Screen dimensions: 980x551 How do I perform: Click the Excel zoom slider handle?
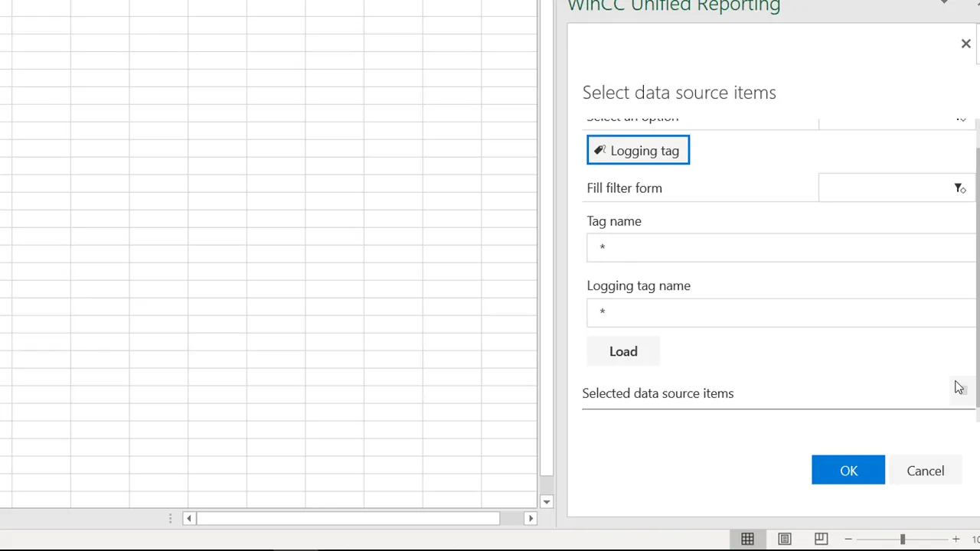903,540
